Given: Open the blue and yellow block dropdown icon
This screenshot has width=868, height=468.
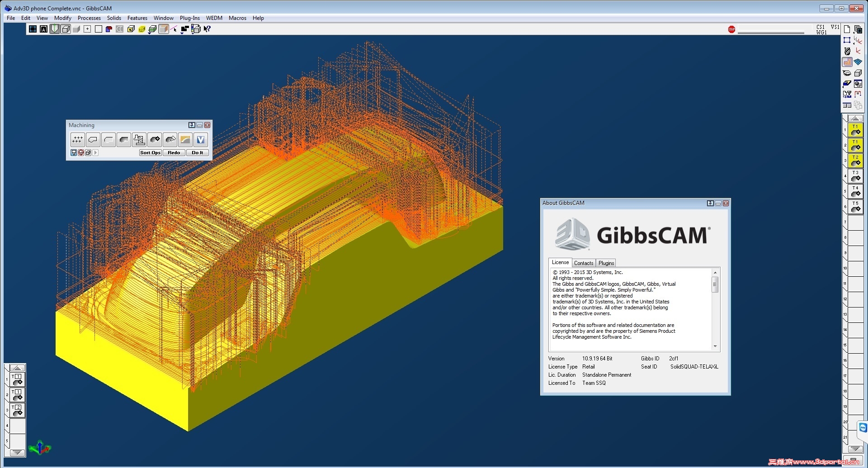Looking at the screenshot, I should (847, 84).
